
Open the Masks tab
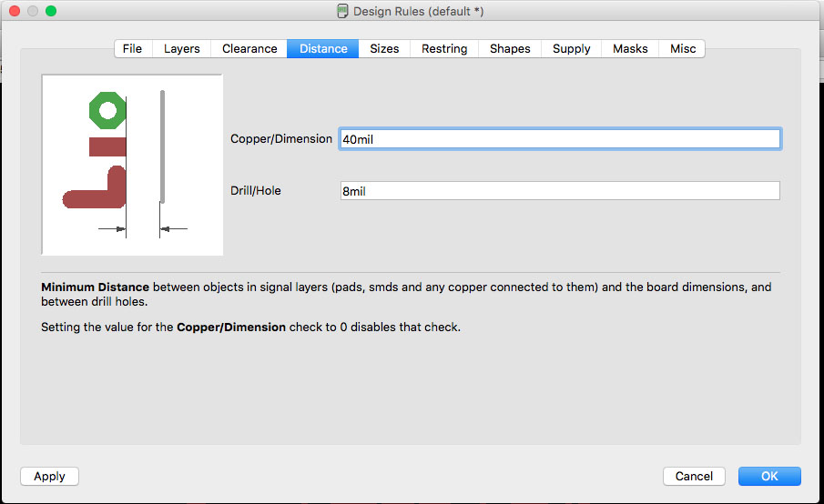tap(630, 49)
